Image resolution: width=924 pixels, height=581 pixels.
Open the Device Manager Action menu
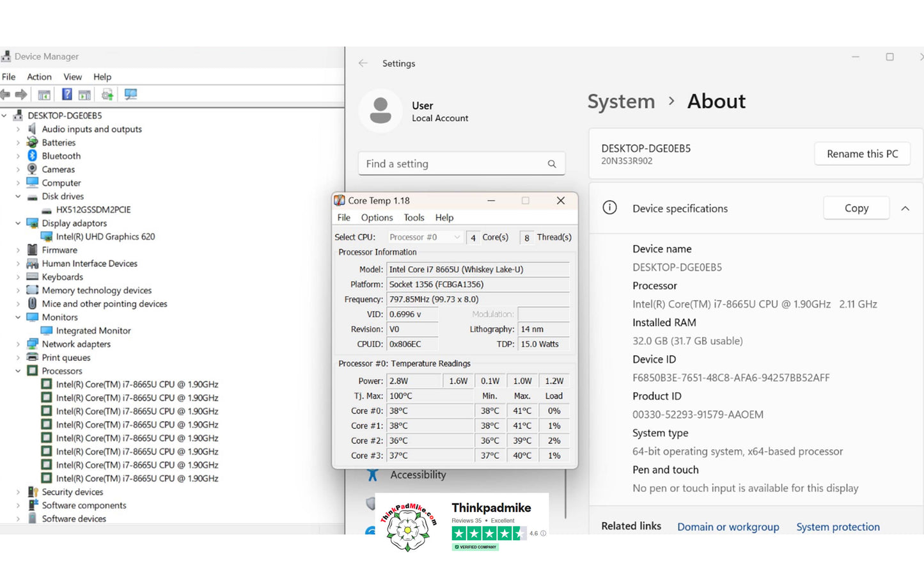click(x=39, y=77)
